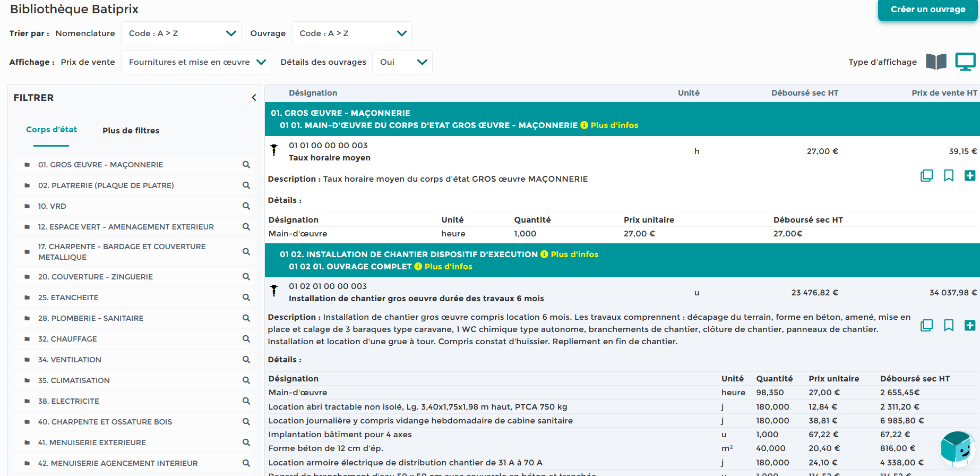Collapse the FILTRER panel chevron
The image size is (980, 476).
pos(254,97)
